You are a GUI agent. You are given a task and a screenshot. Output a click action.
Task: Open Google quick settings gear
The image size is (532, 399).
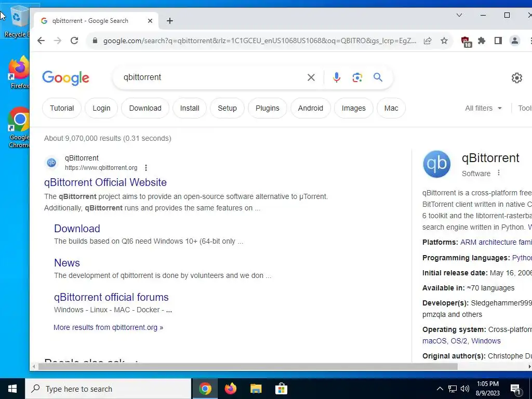(517, 78)
